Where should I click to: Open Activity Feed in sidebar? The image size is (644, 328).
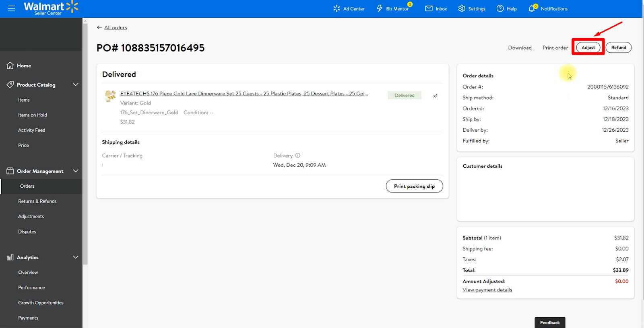click(31, 130)
